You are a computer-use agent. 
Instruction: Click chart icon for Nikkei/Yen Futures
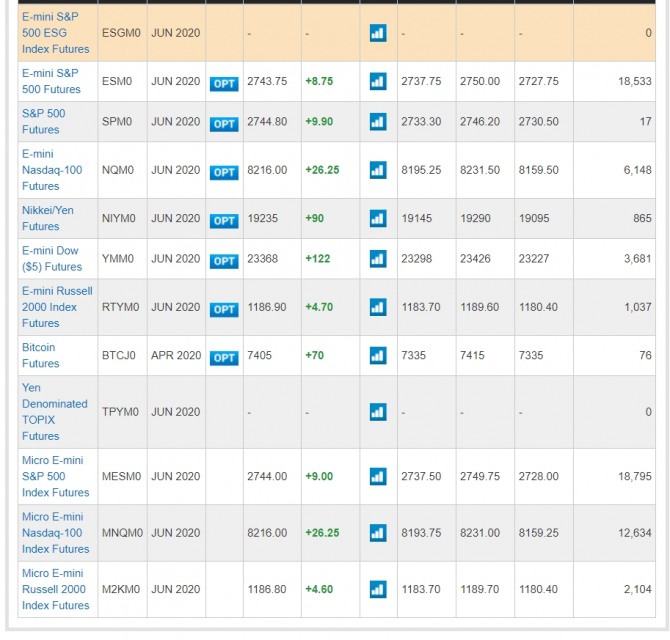[377, 218]
